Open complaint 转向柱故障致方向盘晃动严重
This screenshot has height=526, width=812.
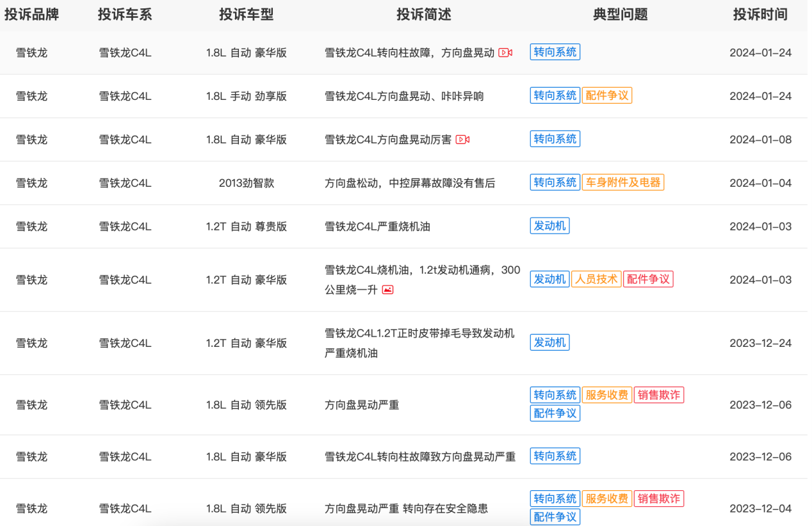pos(420,457)
